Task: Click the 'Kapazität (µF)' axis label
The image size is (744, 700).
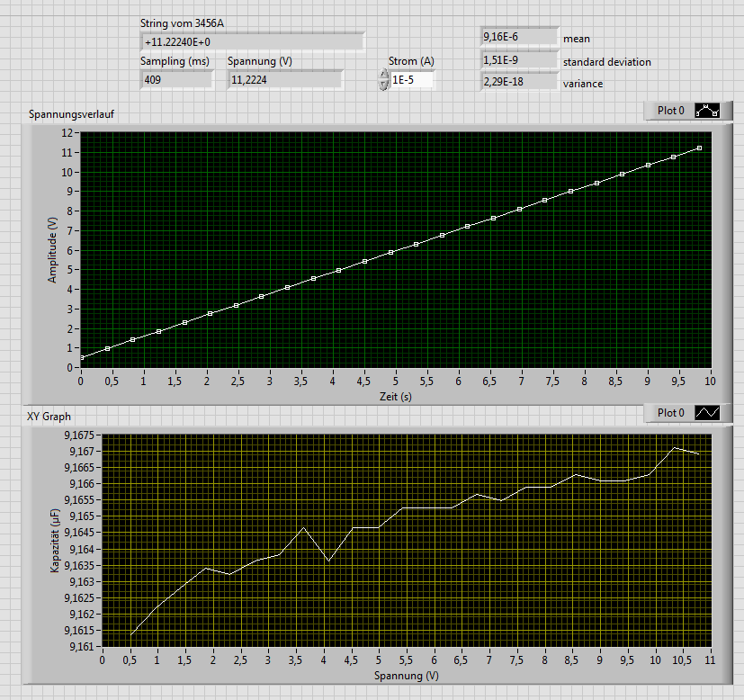Action: click(55, 541)
